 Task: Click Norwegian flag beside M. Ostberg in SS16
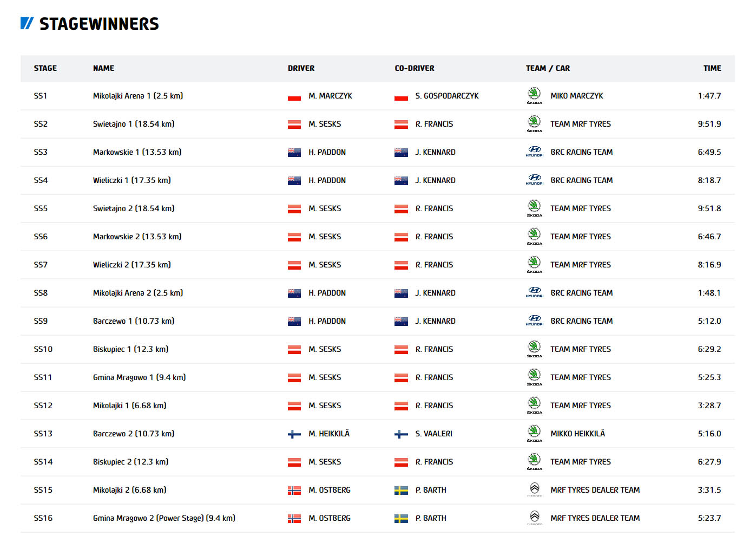tap(294, 518)
